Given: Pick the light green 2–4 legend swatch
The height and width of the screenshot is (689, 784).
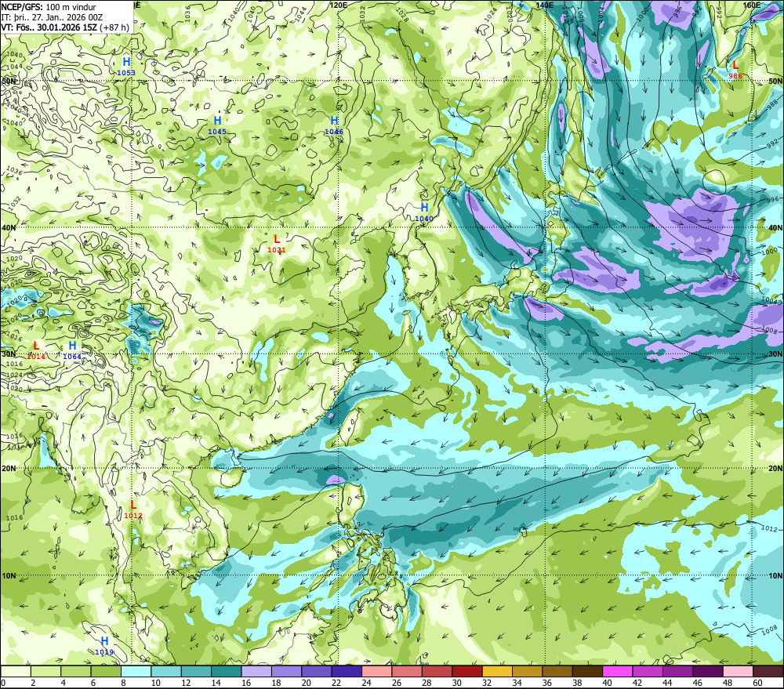Looking at the screenshot, I should click(46, 671).
